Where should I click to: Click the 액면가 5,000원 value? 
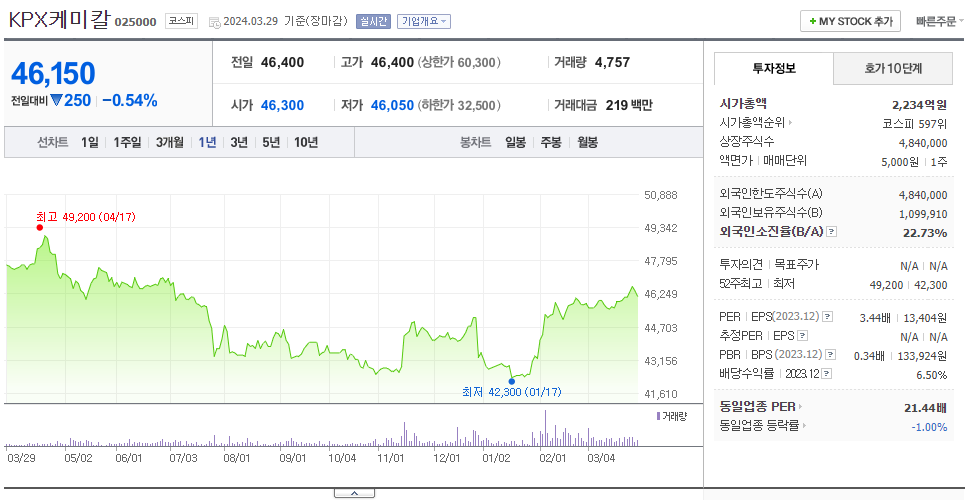(900, 162)
